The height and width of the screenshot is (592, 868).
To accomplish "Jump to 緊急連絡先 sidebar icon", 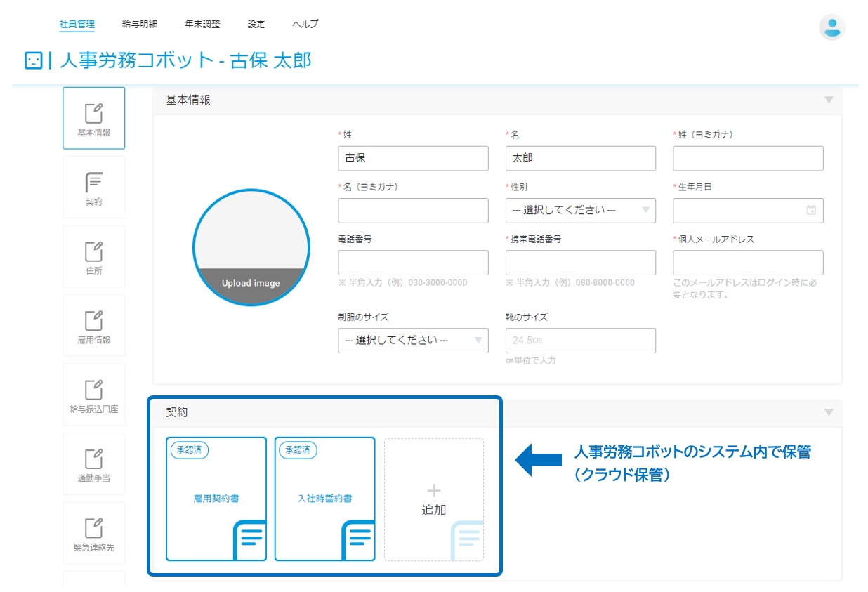I will tap(94, 533).
